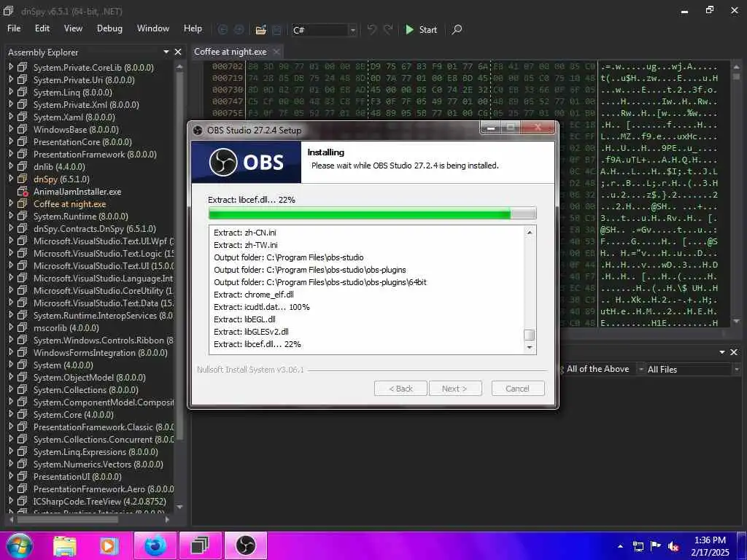Click the ICSharpCode.TreeView assembly icon
This screenshot has height=560, width=747.
pyautogui.click(x=23, y=501)
